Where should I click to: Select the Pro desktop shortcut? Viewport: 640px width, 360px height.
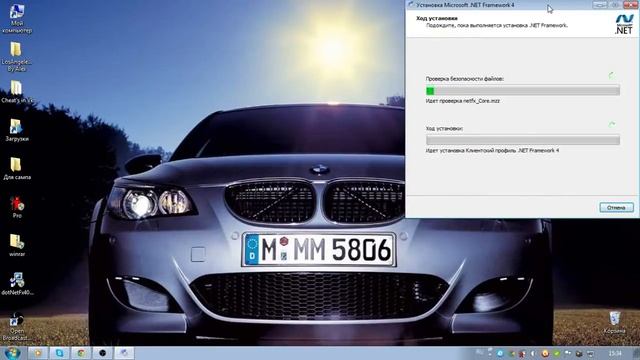(17, 207)
